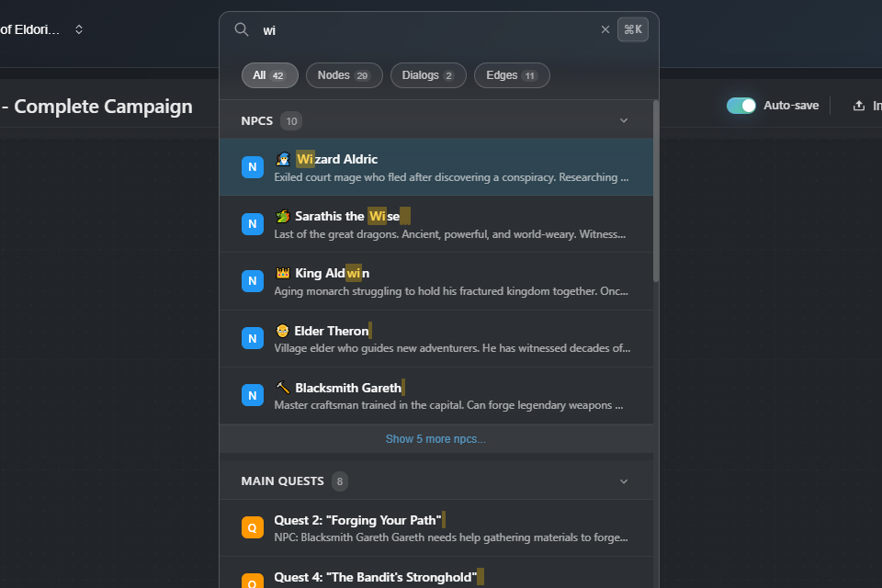882x588 pixels.
Task: Collapse the NPCS section chevron
Action: [x=624, y=119]
